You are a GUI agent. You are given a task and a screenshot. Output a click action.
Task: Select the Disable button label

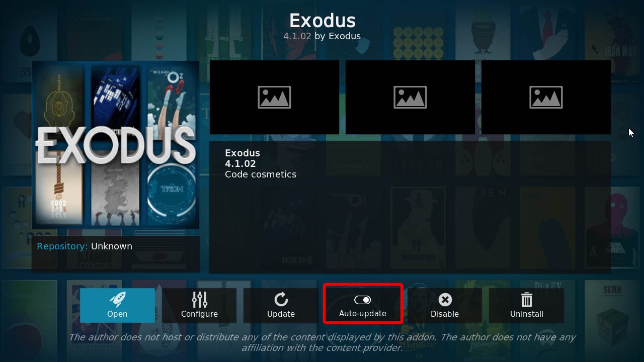(x=445, y=314)
